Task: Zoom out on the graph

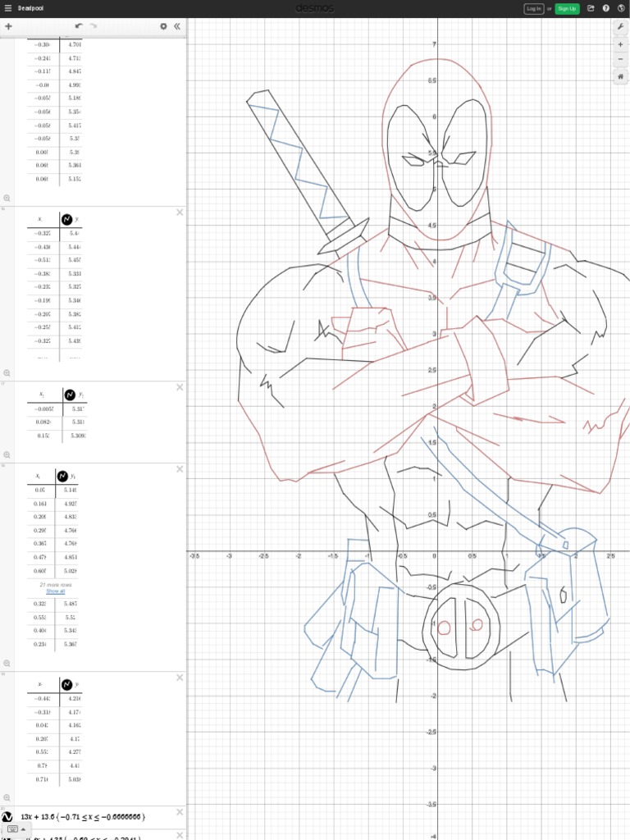Action: [620, 59]
